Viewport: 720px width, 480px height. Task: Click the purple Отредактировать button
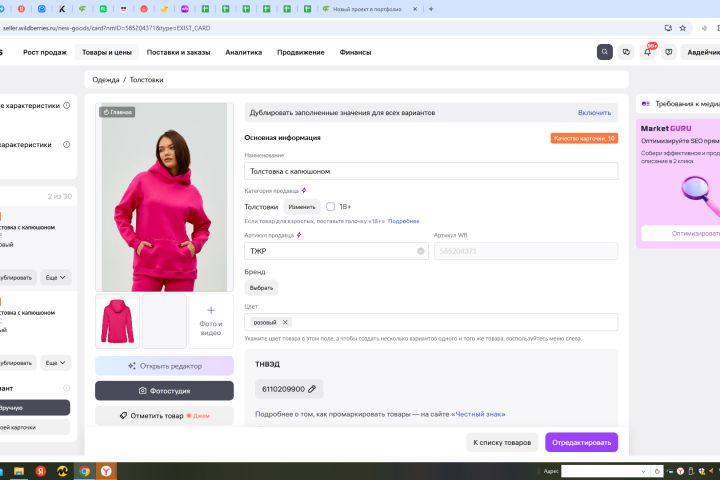pyautogui.click(x=581, y=442)
